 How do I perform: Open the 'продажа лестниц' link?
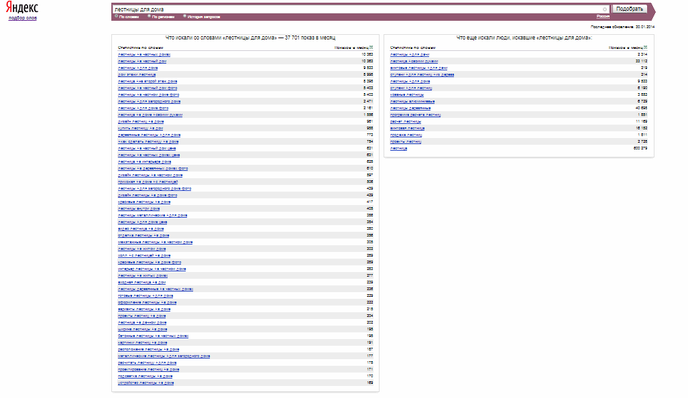click(x=406, y=135)
